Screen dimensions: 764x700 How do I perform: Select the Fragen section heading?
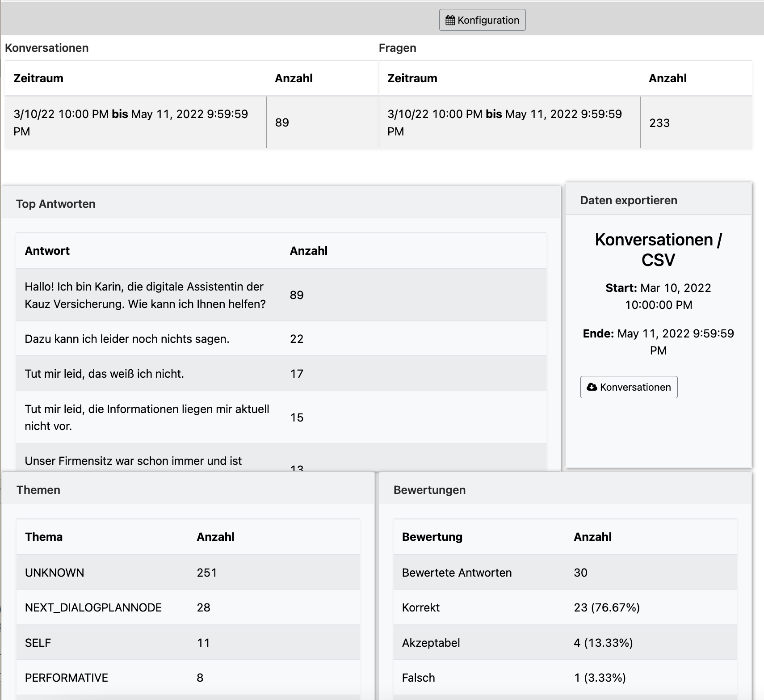click(x=397, y=48)
